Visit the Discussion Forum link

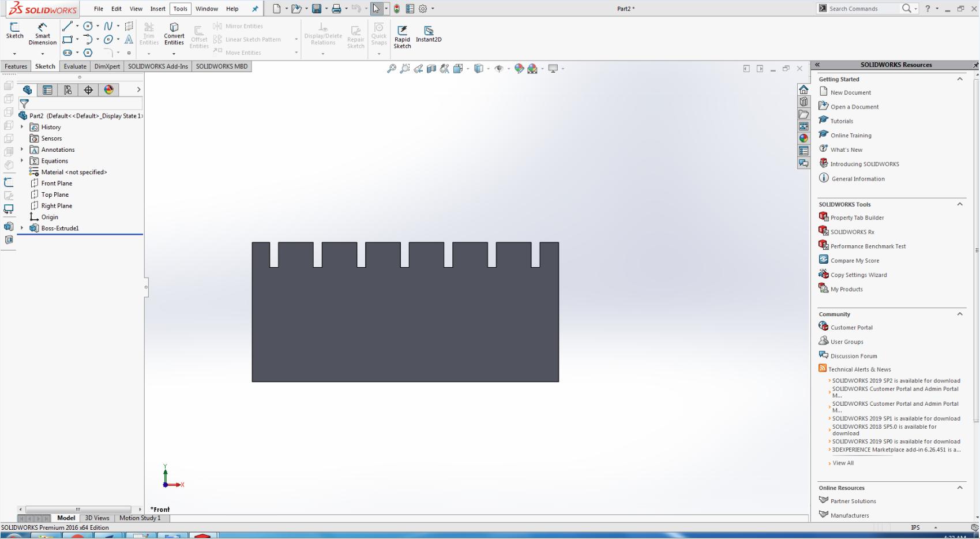point(854,356)
